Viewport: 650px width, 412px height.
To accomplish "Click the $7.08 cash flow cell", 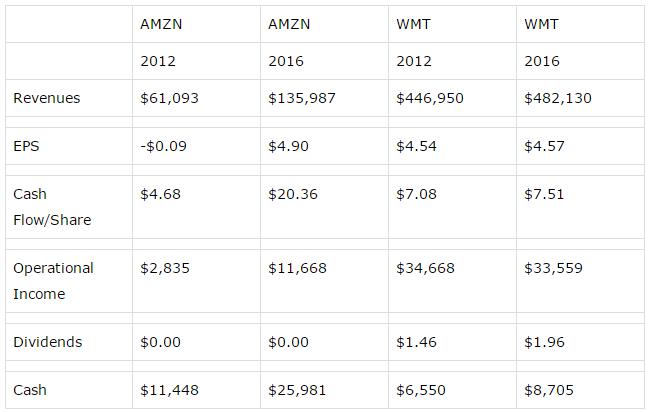I will (x=416, y=194).
